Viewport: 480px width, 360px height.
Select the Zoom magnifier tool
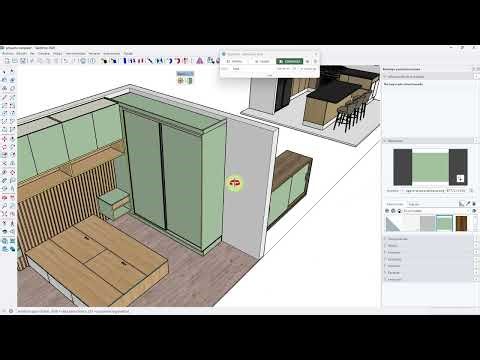click(4, 206)
